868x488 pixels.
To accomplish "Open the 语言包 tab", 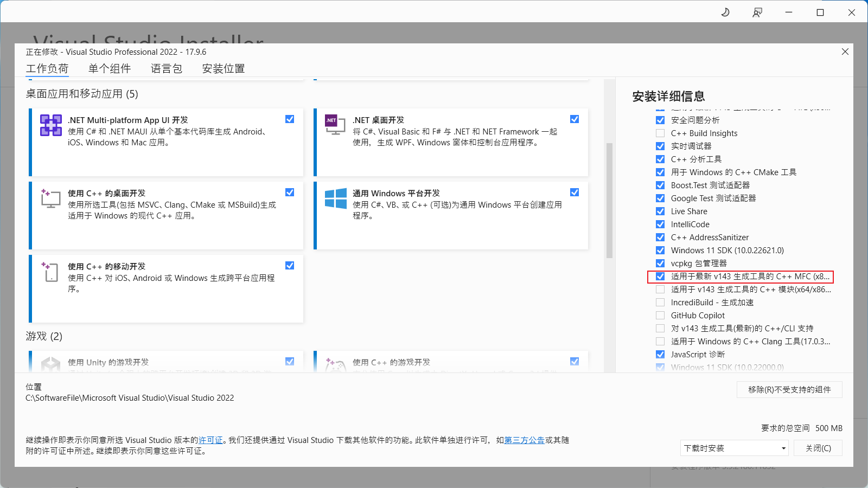I will click(x=167, y=69).
